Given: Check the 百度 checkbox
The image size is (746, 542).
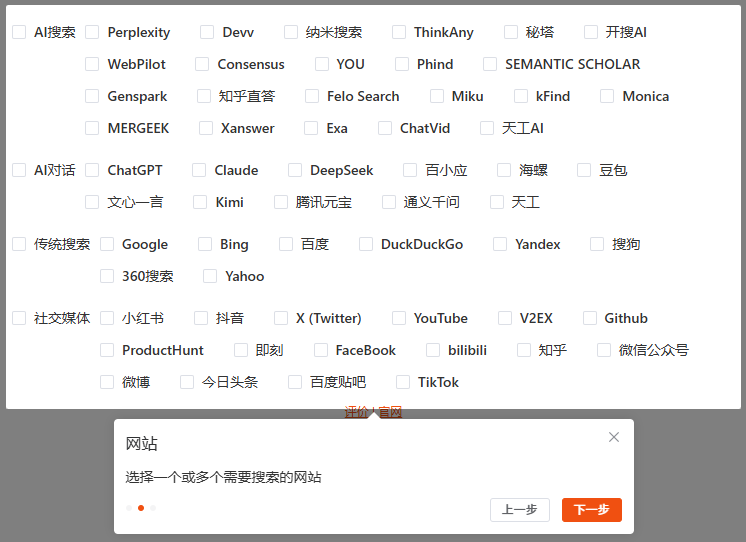Looking at the screenshot, I should (286, 244).
